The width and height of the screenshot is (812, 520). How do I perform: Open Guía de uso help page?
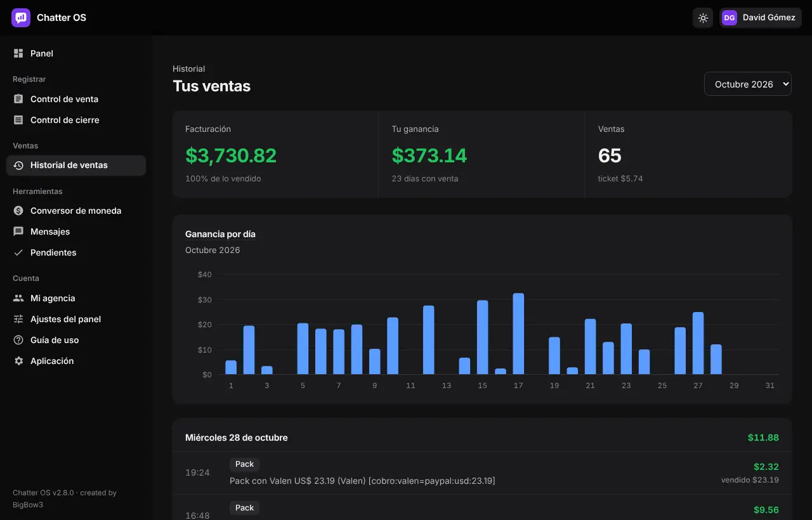point(76,340)
